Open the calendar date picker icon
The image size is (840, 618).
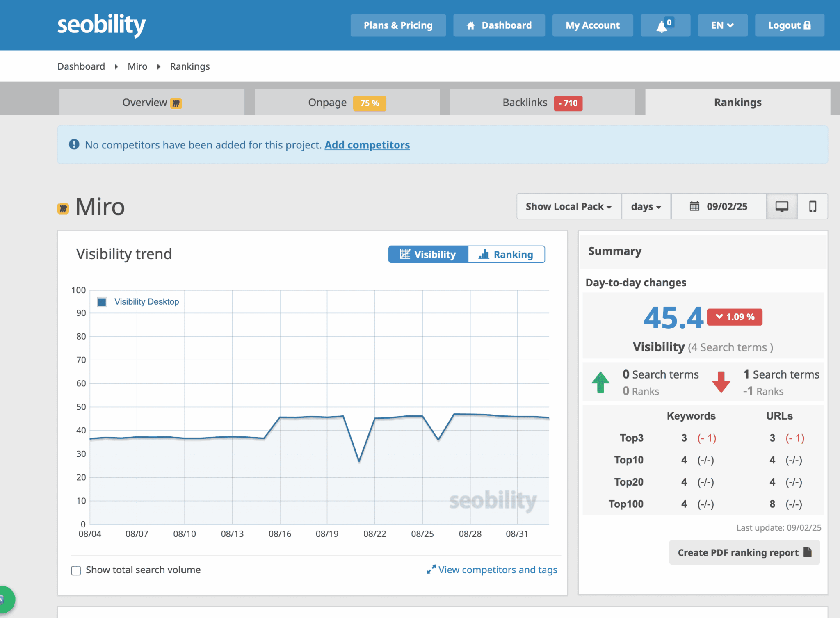[694, 206]
